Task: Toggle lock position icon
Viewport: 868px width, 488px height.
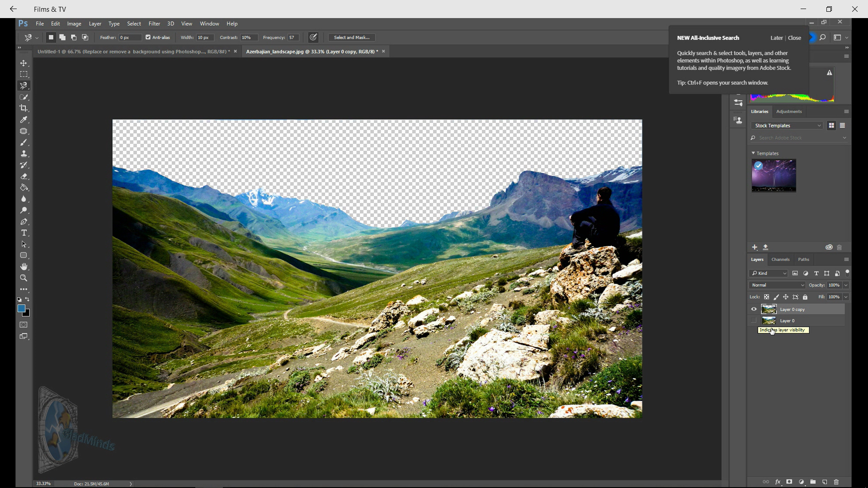Action: point(786,297)
